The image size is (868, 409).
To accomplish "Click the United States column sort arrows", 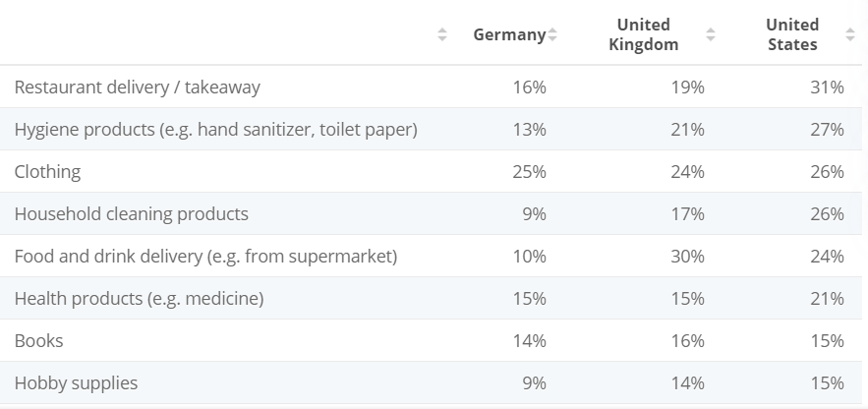I will point(850,34).
